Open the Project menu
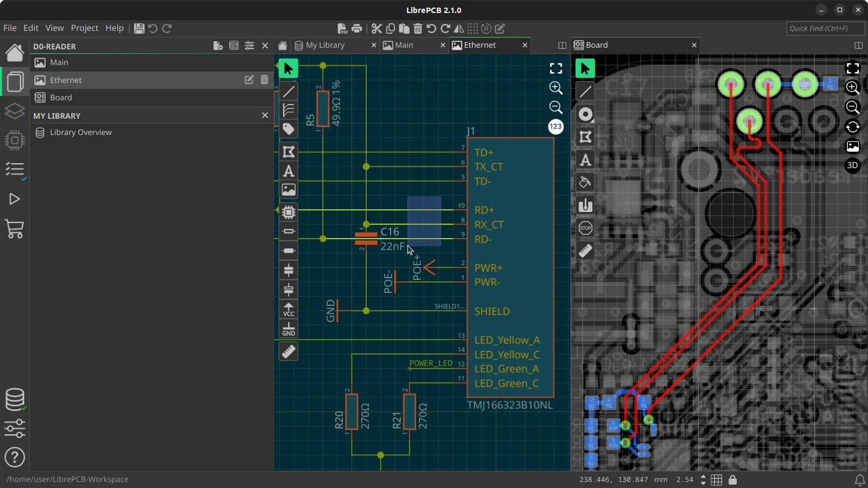 tap(85, 28)
